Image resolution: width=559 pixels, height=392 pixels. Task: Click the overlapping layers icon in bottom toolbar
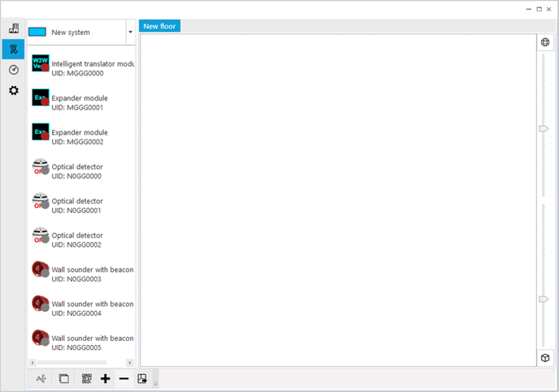tap(64, 378)
